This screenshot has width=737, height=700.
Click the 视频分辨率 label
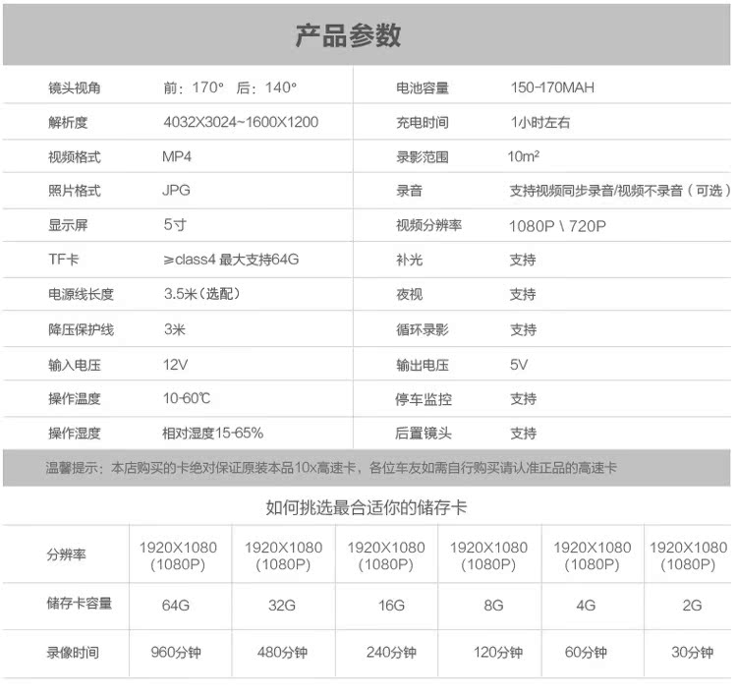pyautogui.click(x=428, y=225)
